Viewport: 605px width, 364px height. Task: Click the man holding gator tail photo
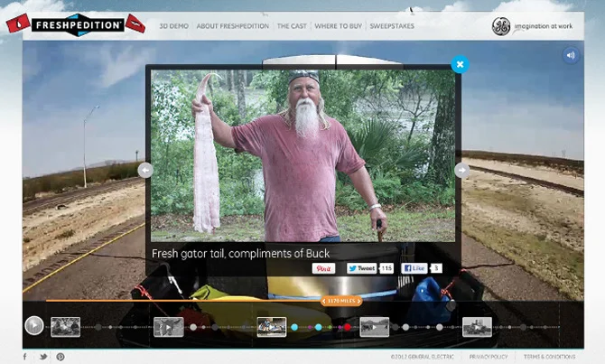click(x=302, y=155)
